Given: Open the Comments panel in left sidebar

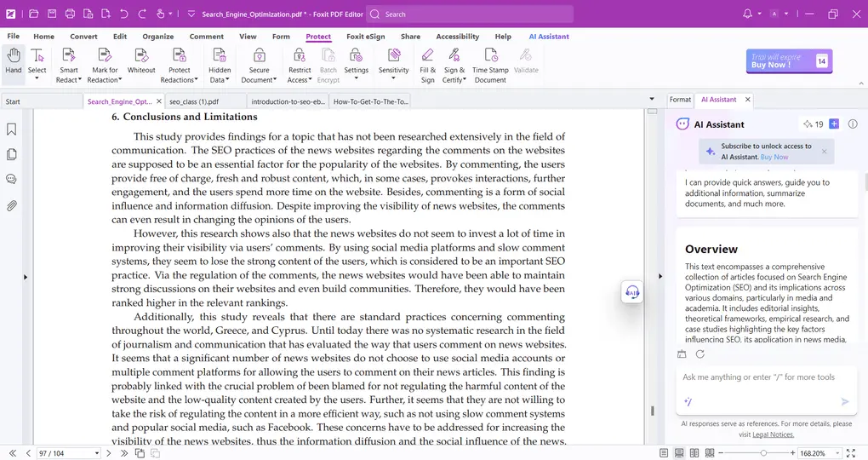Looking at the screenshot, I should click(12, 180).
